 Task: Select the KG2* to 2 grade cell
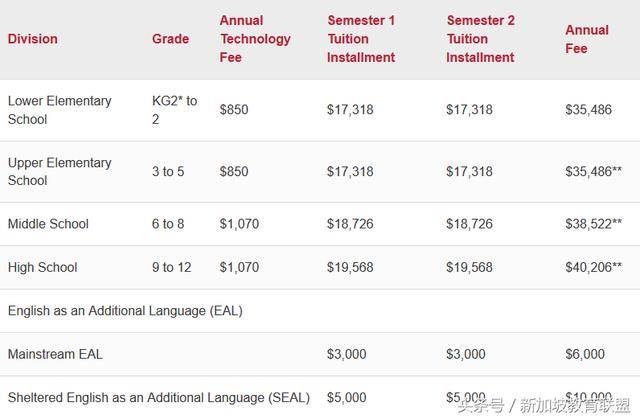pyautogui.click(x=174, y=110)
